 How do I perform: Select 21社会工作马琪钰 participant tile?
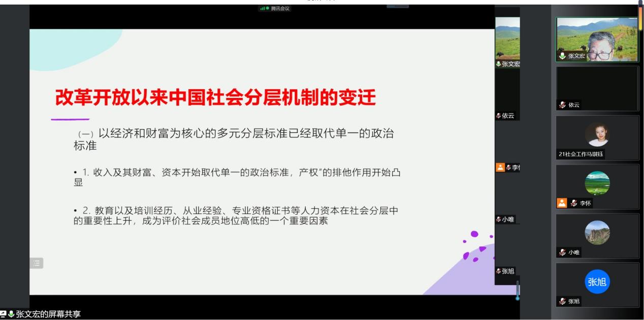point(597,137)
